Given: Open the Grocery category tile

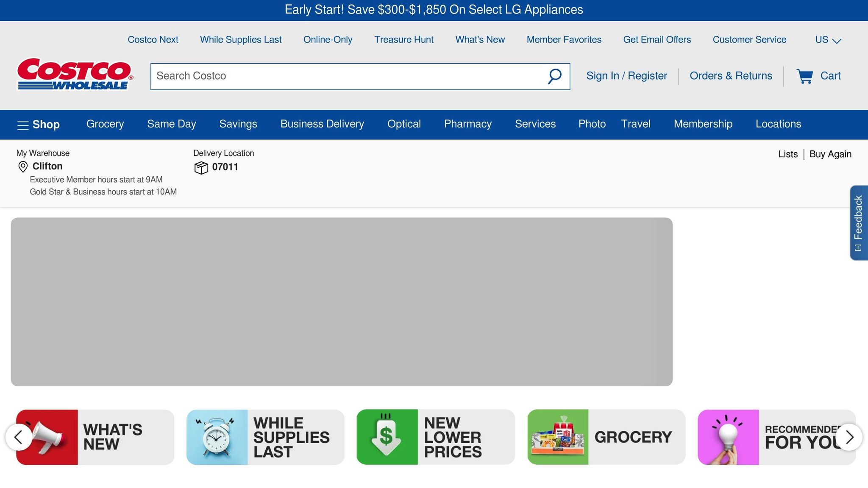Looking at the screenshot, I should [606, 437].
